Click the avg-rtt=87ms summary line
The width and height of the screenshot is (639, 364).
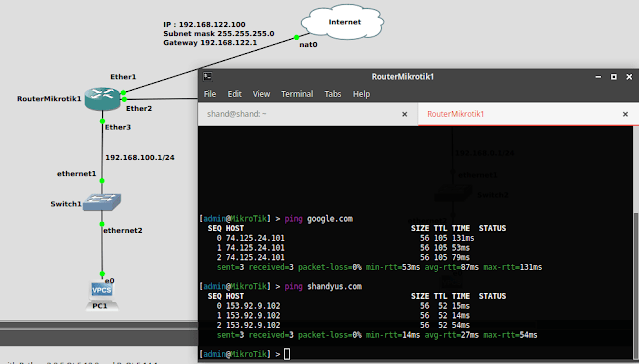click(379, 267)
